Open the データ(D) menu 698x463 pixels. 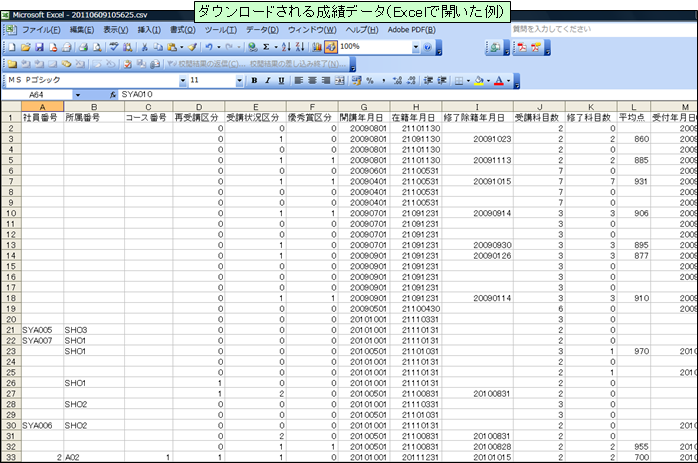[263, 30]
